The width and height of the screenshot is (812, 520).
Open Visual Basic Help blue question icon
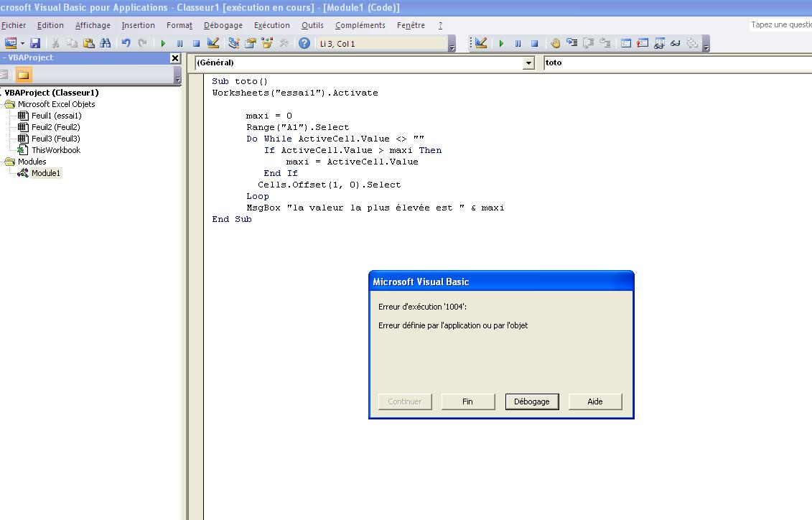[x=304, y=44]
